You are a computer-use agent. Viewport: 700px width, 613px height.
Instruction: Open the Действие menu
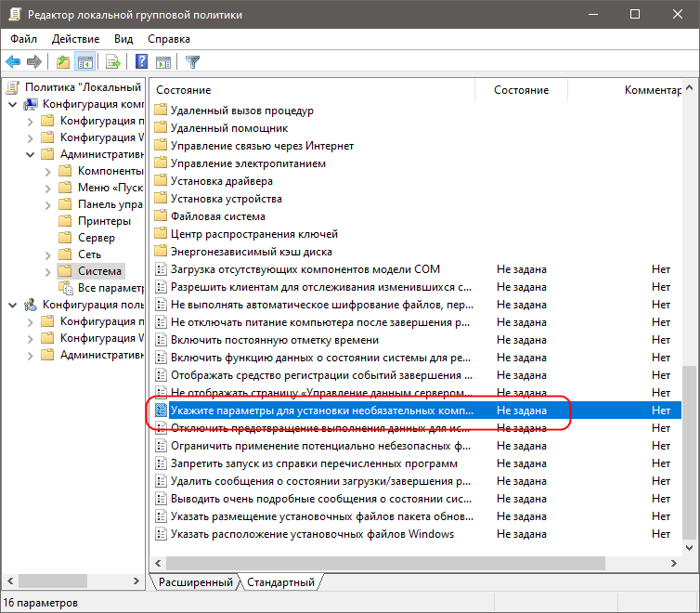tap(75, 39)
